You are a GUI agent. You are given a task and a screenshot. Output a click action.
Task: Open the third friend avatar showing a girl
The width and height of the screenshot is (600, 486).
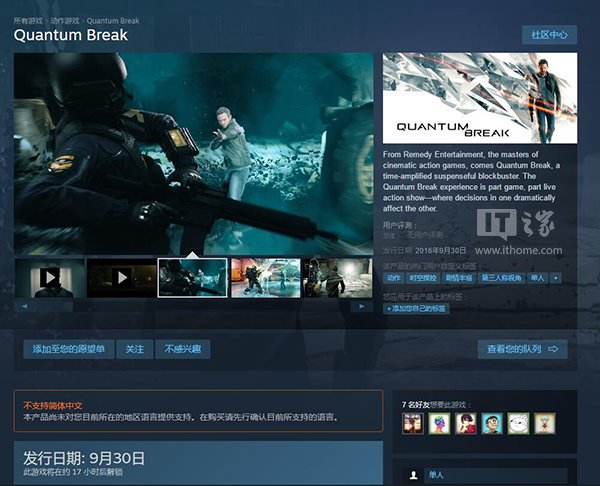click(466, 423)
